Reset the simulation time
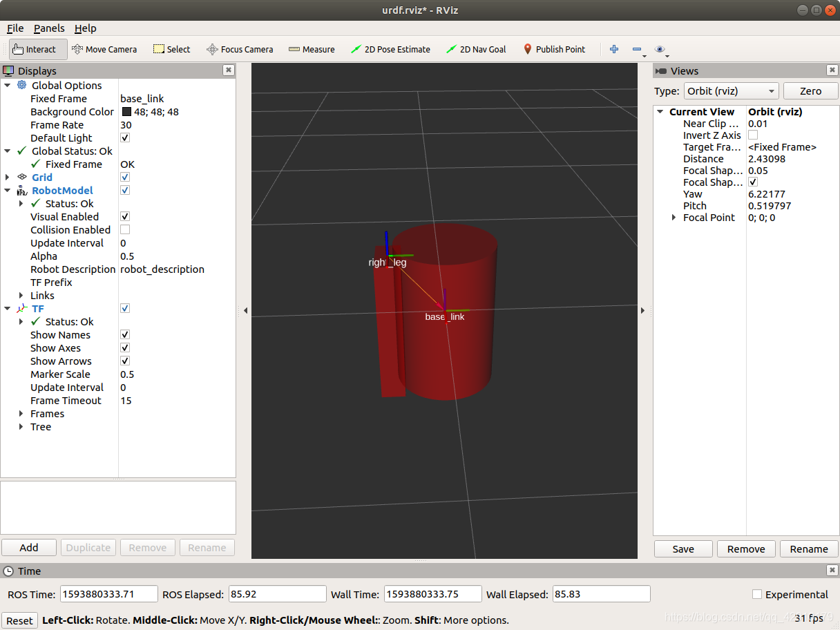The width and height of the screenshot is (840, 630). coord(19,620)
